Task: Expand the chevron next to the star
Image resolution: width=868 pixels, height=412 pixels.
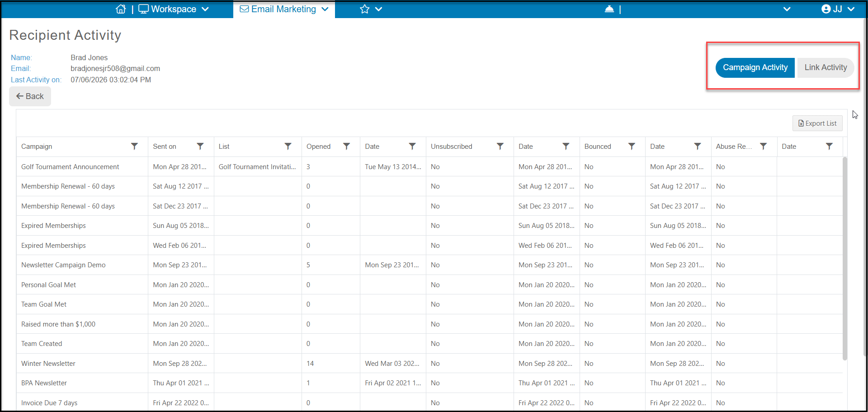Action: [x=379, y=9]
